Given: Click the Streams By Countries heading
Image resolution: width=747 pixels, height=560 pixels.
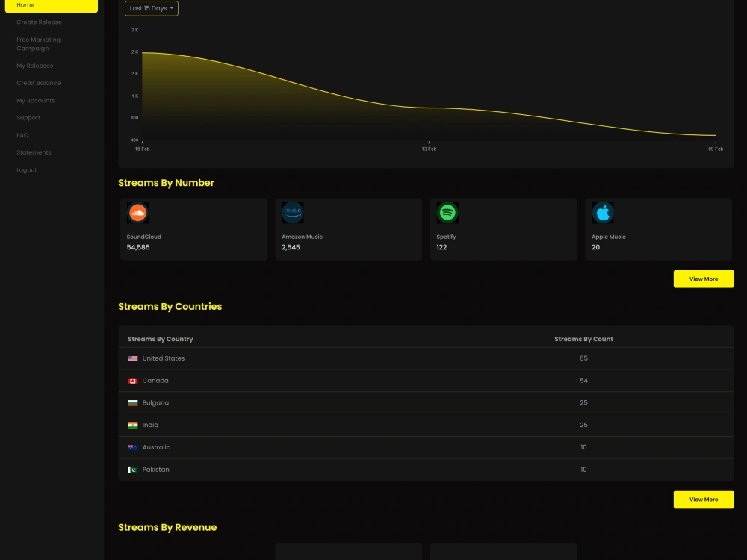Looking at the screenshot, I should coord(170,307).
